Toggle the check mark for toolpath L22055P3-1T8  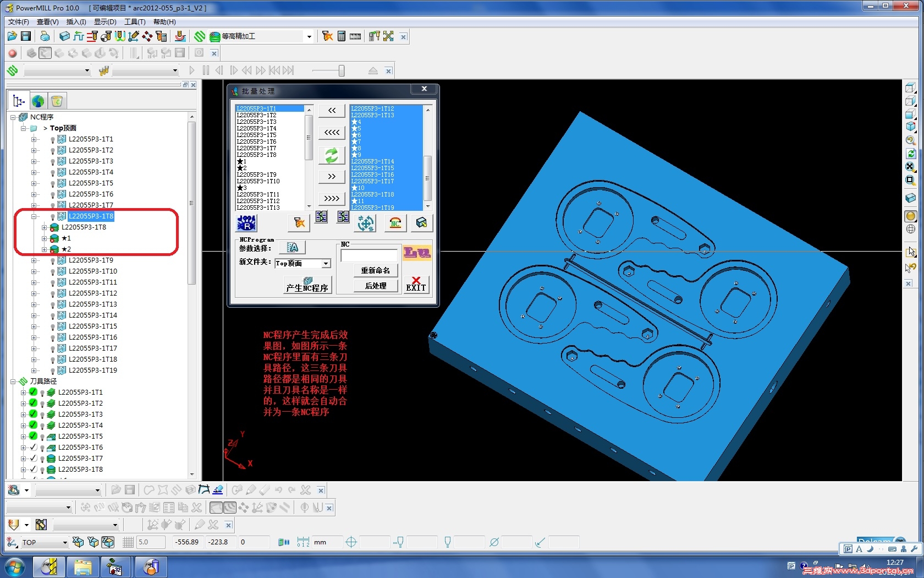tap(33, 469)
